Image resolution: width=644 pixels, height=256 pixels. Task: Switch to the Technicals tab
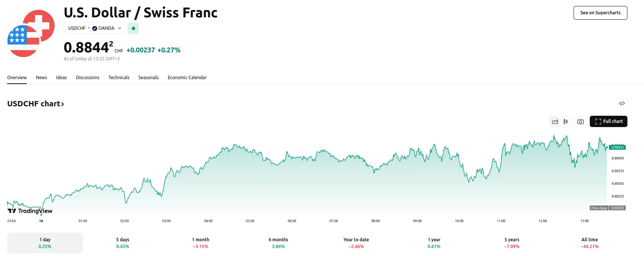(119, 78)
